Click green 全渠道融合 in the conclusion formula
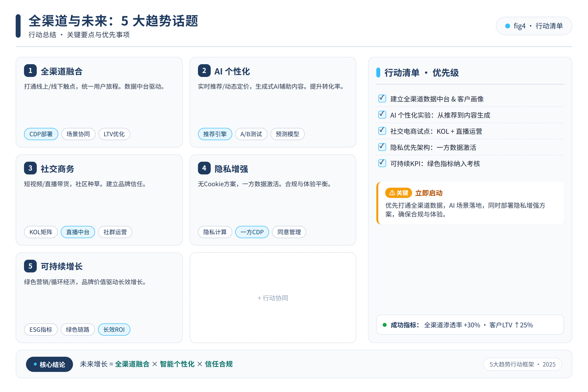The height and width of the screenshot is (392, 588). coord(132,364)
